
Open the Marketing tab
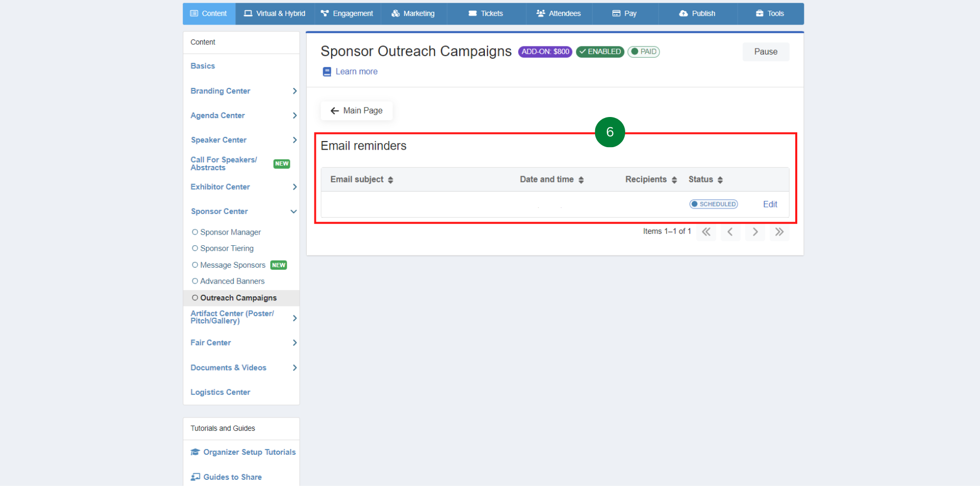point(413,14)
